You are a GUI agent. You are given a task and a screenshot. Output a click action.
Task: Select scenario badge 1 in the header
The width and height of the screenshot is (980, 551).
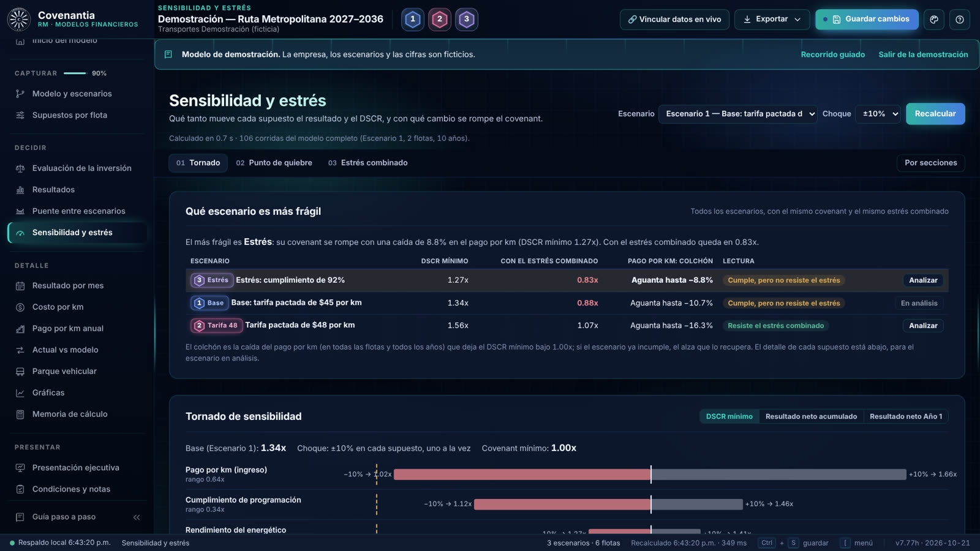coord(413,20)
